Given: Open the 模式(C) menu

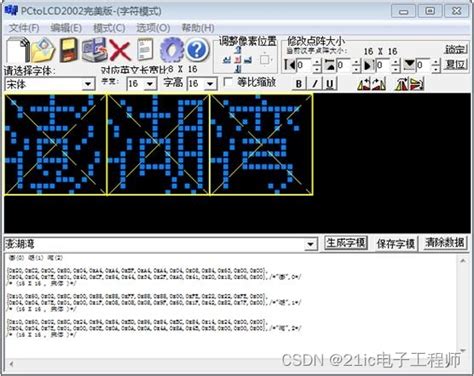Looking at the screenshot, I should [109, 28].
